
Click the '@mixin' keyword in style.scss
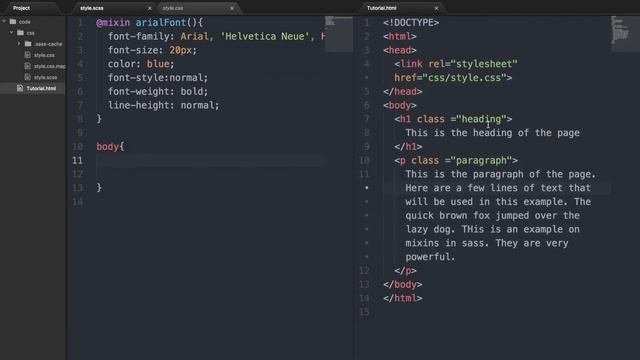(113, 22)
